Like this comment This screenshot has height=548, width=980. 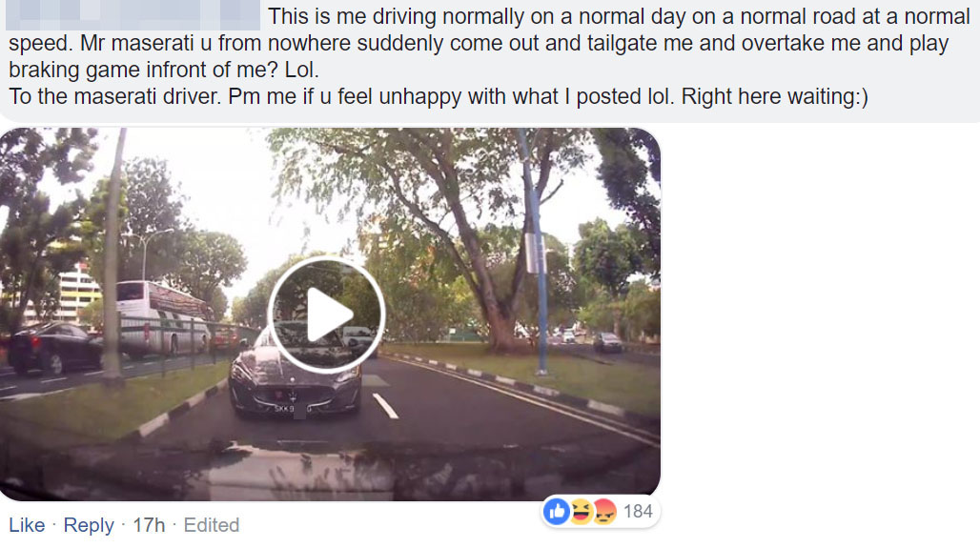coord(27,525)
